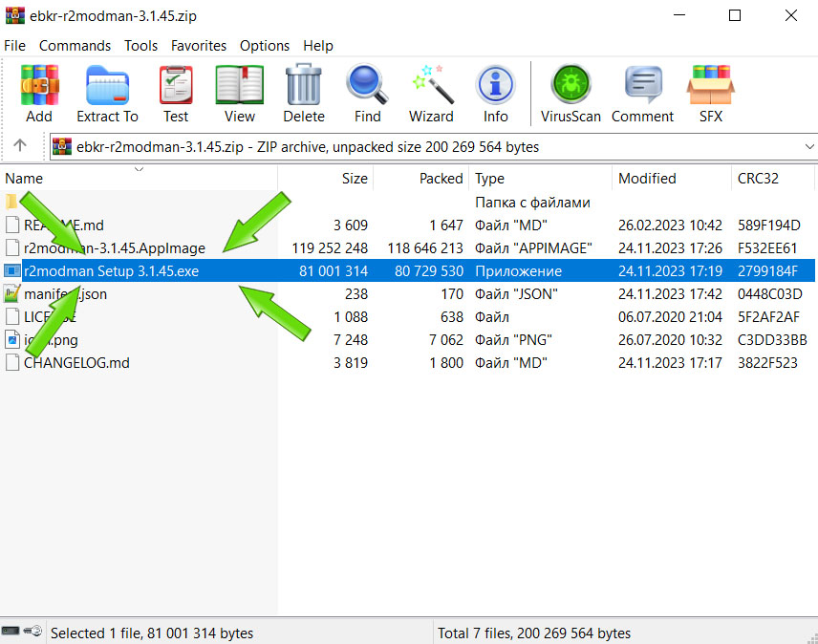This screenshot has height=644, width=818.
Task: Click the key icon in status bar
Action: click(32, 632)
